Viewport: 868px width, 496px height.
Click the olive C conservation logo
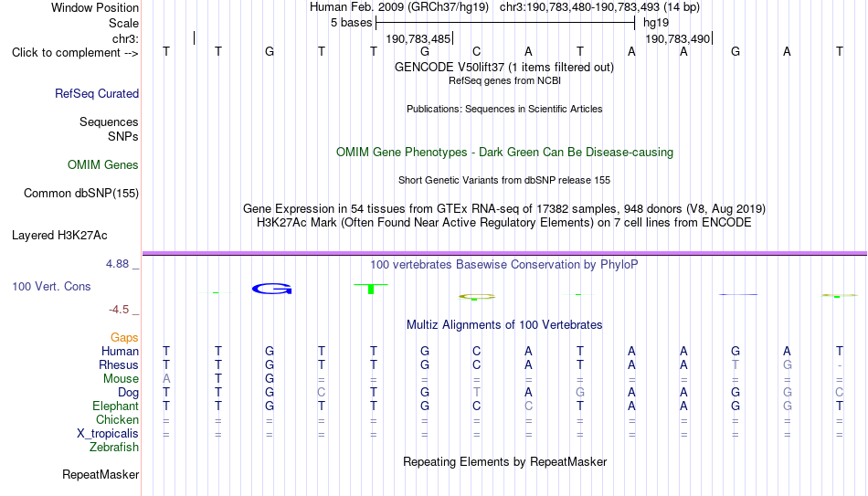click(476, 297)
